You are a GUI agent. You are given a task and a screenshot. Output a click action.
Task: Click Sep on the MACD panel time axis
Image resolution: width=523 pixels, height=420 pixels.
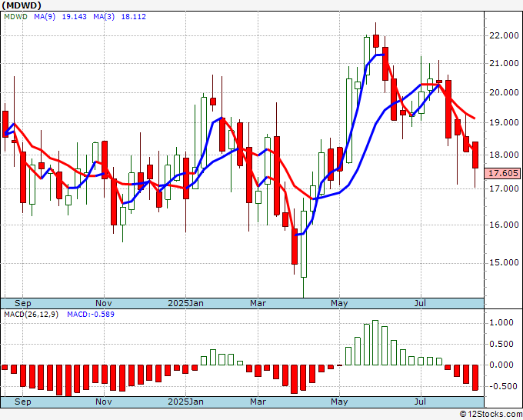coord(22,402)
